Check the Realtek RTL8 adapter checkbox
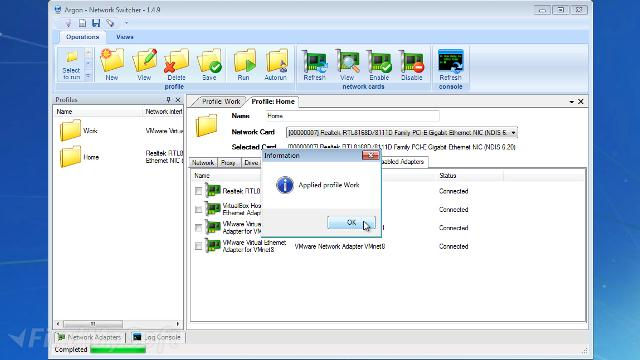Image resolution: width=640 pixels, height=360 pixels. click(198, 191)
